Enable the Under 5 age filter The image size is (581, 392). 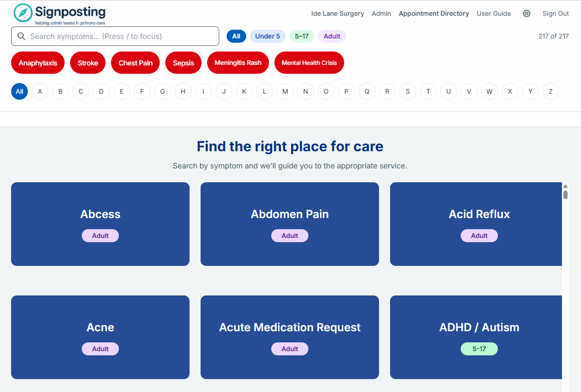[268, 36]
